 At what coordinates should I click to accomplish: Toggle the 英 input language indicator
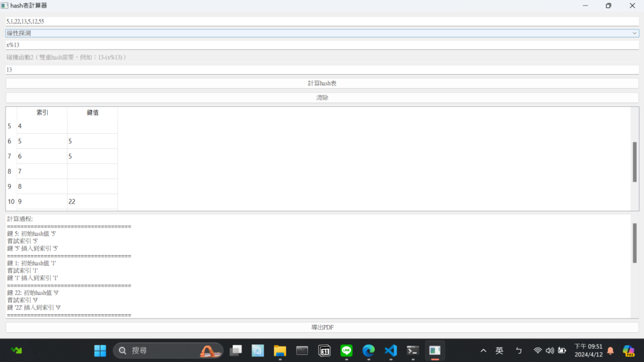click(x=499, y=350)
